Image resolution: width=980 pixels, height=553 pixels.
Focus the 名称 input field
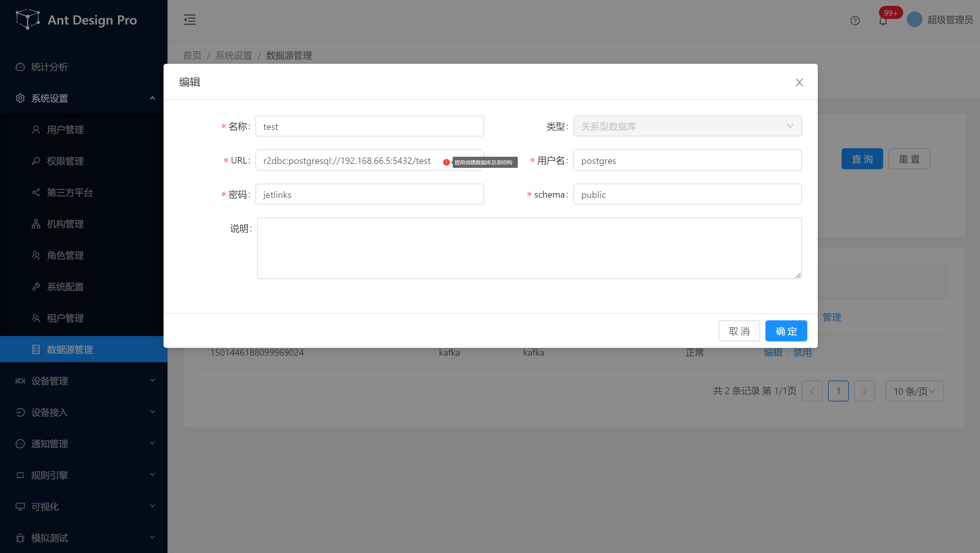pos(369,126)
